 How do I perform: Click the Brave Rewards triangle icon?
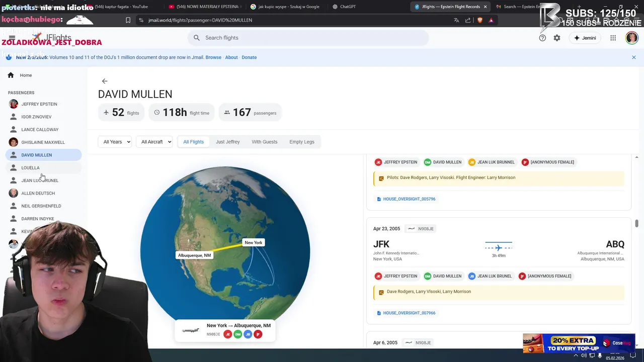[x=491, y=20]
